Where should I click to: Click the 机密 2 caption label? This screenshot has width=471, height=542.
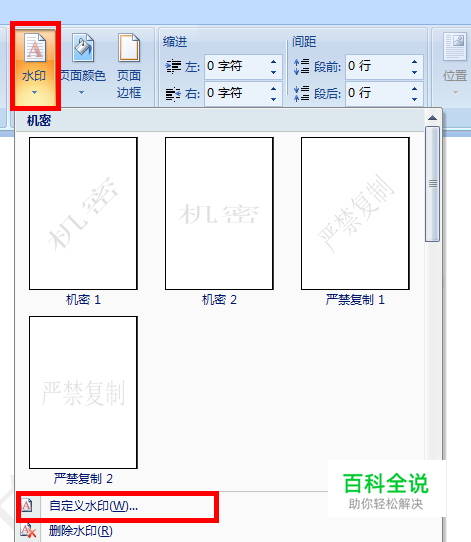coord(219,300)
